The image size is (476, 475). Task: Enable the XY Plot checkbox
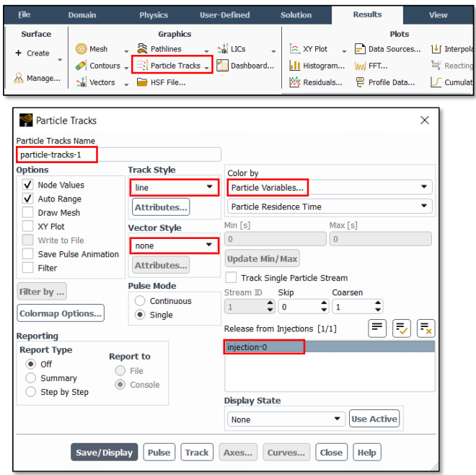click(27, 226)
